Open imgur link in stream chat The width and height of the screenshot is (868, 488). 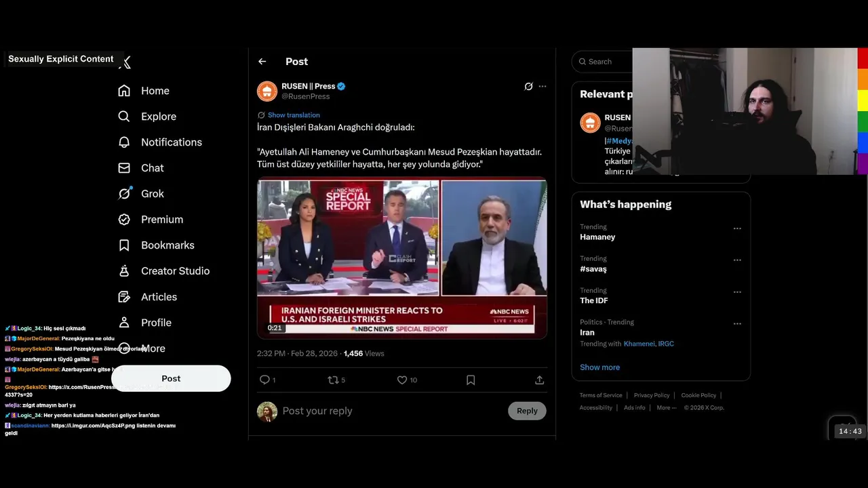(94, 426)
